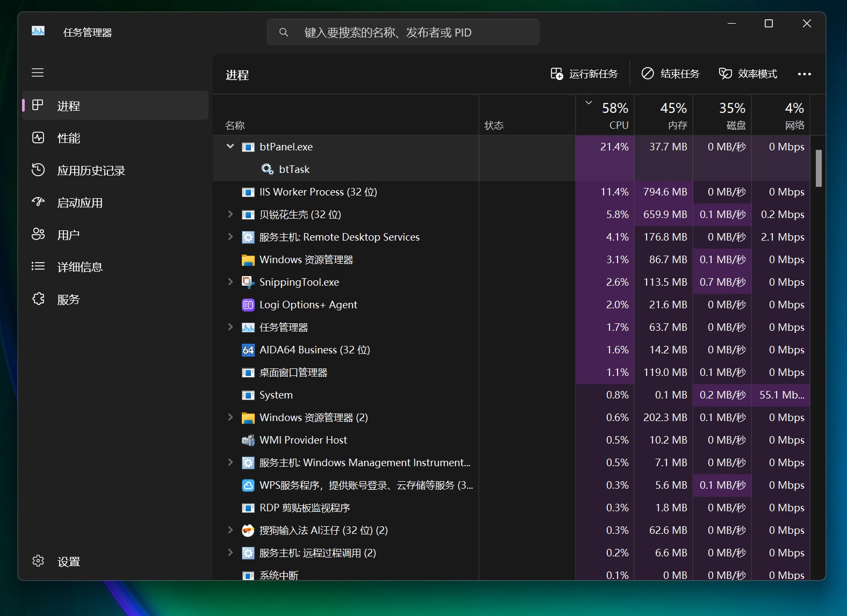This screenshot has width=847, height=616.
Task: Collapse the btPanel.exe process group
Action: click(x=230, y=146)
